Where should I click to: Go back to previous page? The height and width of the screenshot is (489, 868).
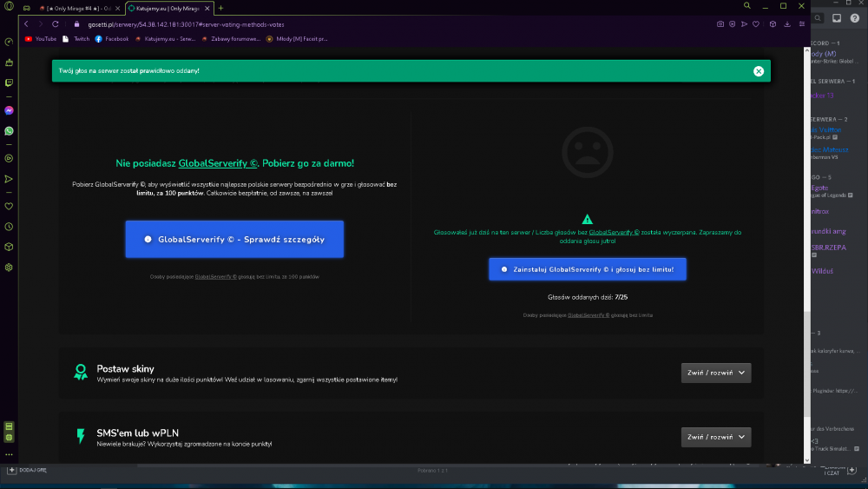click(26, 24)
